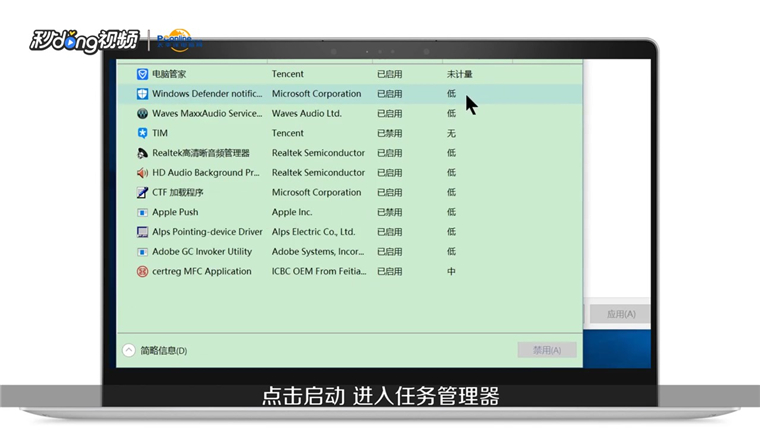
Task: Click 已启用 status in CTF 加载程序 row
Action: click(x=390, y=192)
